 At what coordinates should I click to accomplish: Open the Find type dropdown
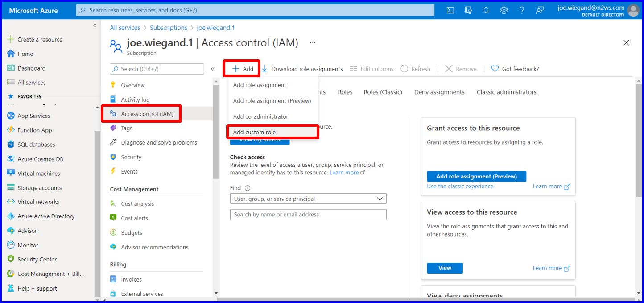click(308, 199)
